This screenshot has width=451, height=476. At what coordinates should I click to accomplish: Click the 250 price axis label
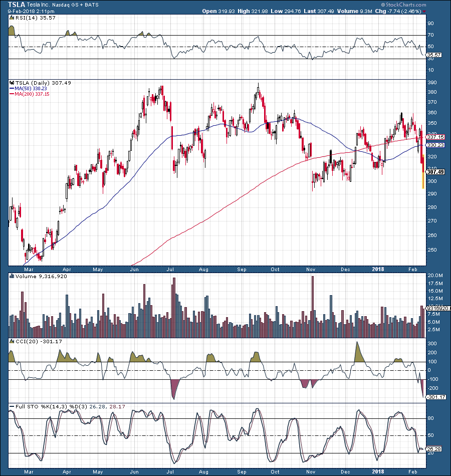point(432,250)
